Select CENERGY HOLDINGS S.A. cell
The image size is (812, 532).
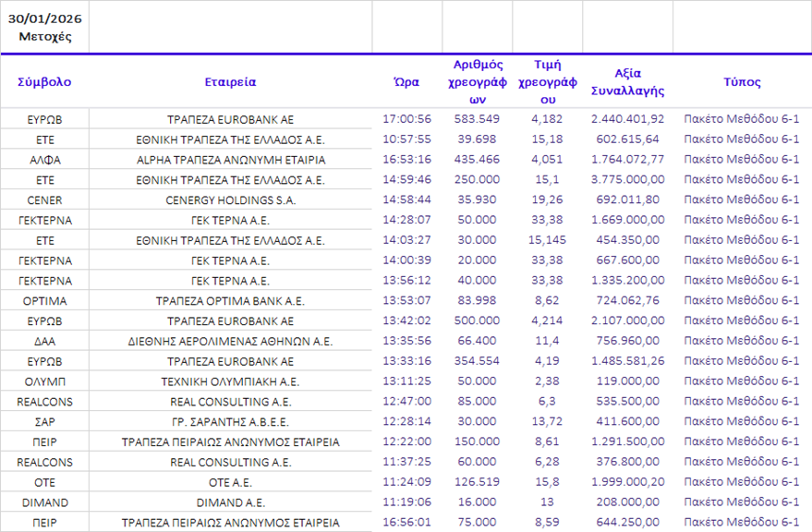[230, 199]
